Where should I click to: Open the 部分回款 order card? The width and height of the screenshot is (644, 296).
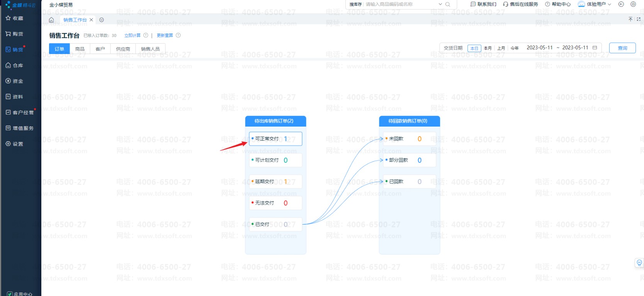coord(410,160)
